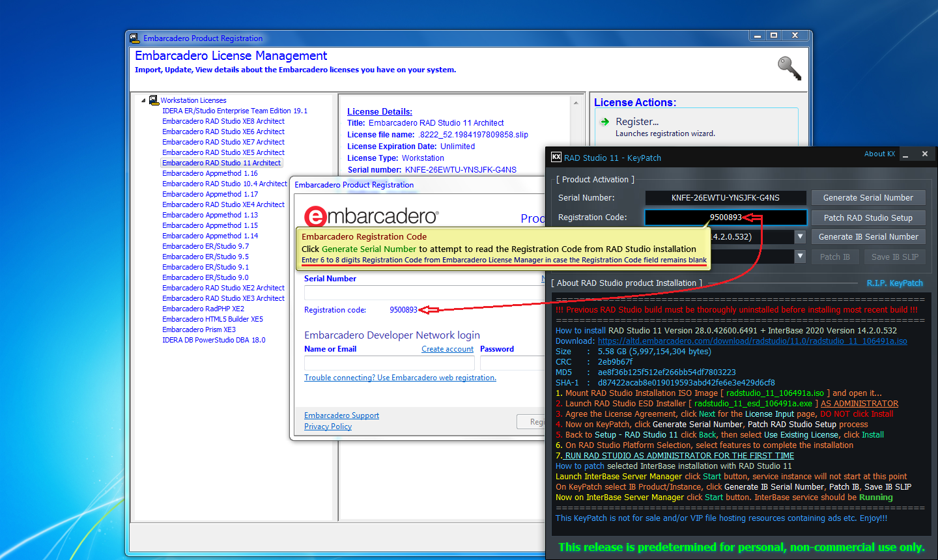
Task: Select Embarcadero ER/Studio 9.5
Action: click(205, 257)
